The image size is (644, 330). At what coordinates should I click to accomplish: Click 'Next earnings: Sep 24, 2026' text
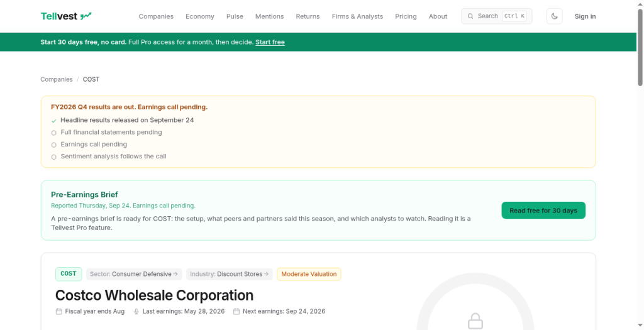[x=284, y=312]
